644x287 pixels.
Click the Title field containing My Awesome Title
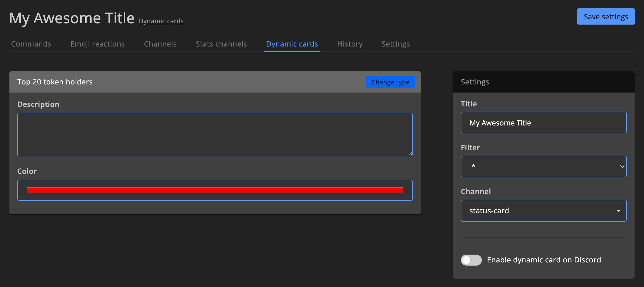[x=544, y=122]
